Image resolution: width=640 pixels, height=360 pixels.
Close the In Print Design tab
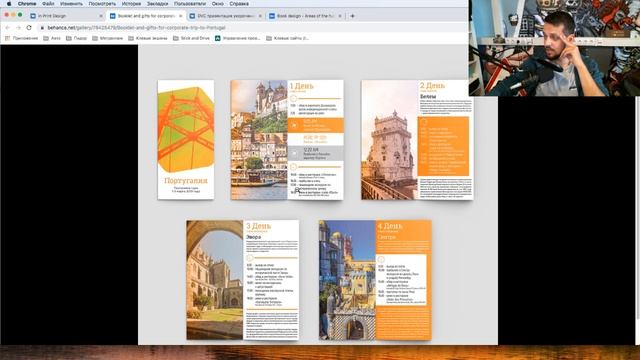tap(101, 16)
